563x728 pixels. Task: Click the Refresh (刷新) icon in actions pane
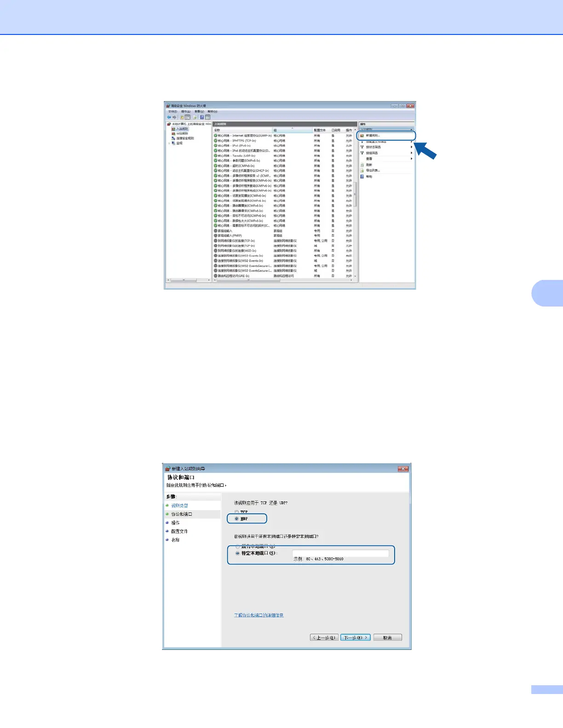pos(362,165)
